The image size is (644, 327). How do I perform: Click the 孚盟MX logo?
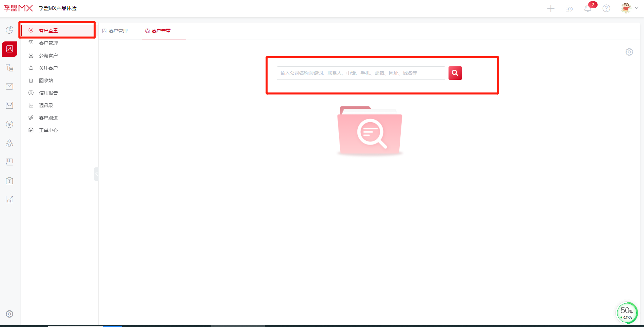[18, 8]
